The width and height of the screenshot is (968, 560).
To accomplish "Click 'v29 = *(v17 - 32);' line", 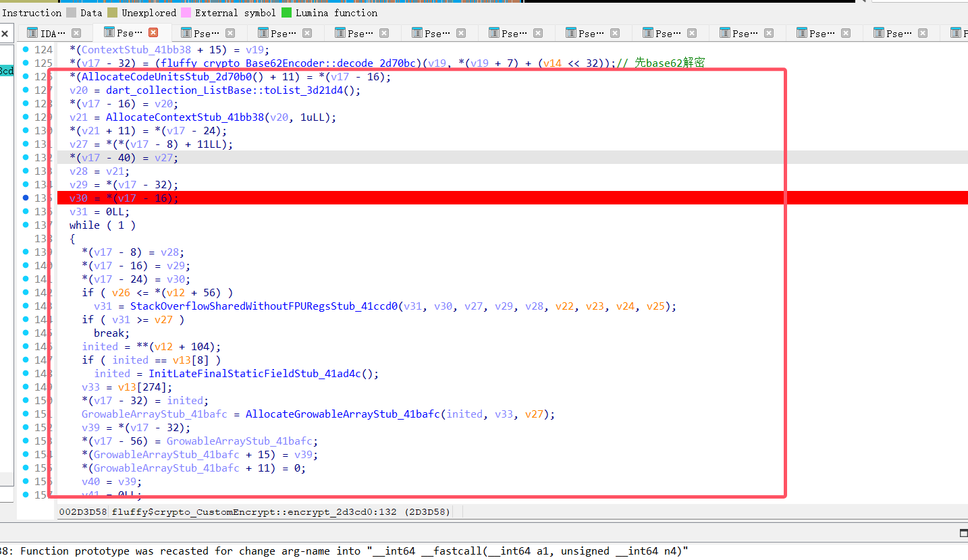I will coord(124,184).
